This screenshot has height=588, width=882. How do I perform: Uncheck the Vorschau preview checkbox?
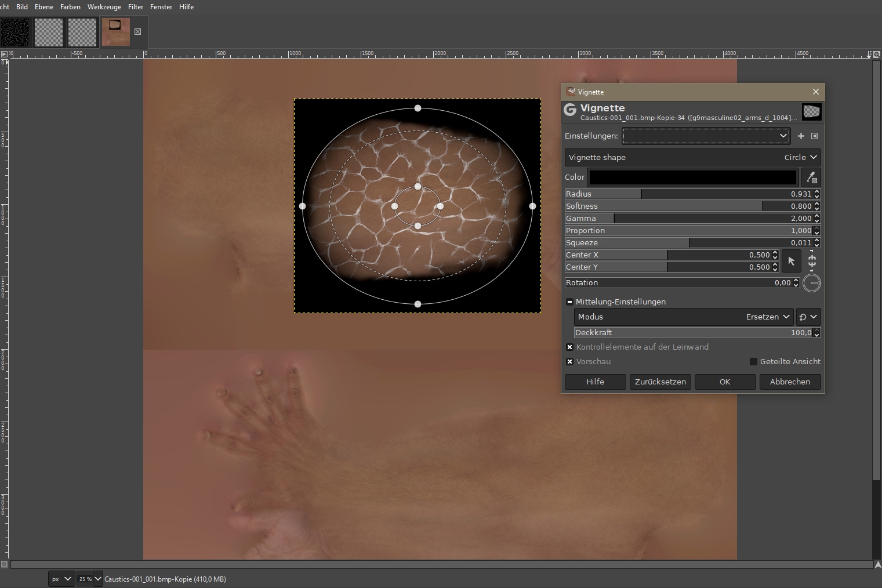point(569,361)
